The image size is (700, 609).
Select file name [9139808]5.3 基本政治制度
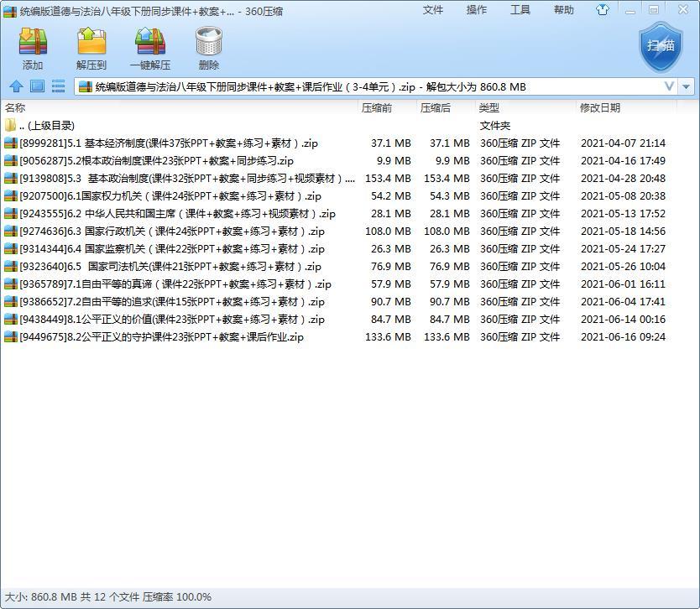point(187,179)
